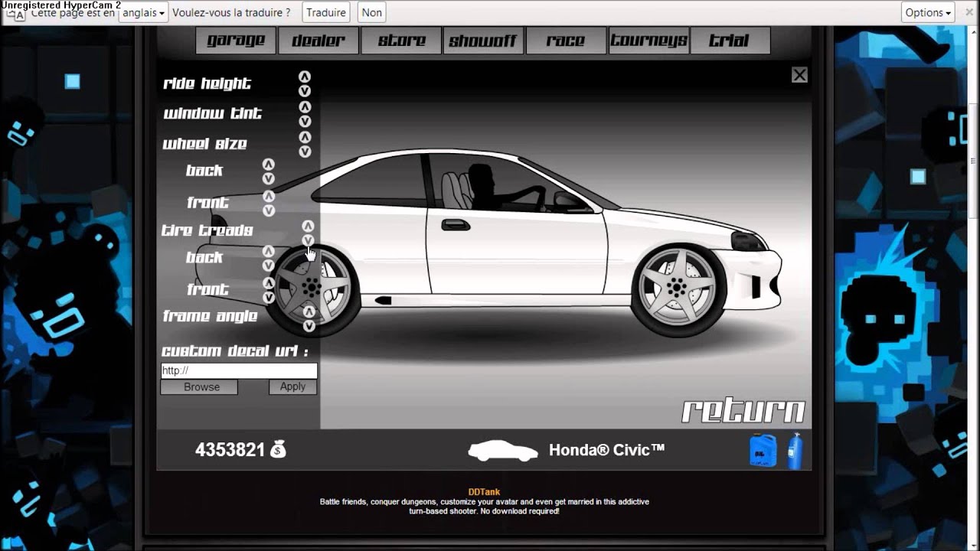Click the Non button

coord(372,12)
